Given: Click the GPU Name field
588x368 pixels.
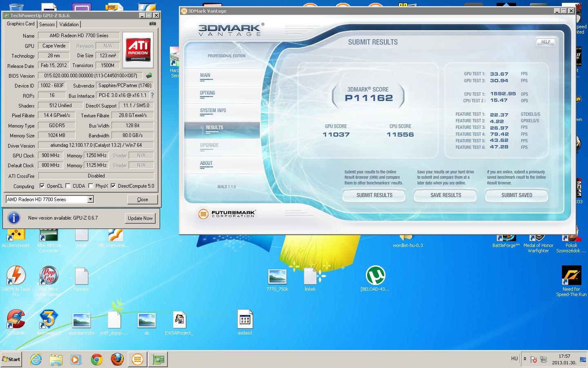Looking at the screenshot, I should click(x=79, y=36).
